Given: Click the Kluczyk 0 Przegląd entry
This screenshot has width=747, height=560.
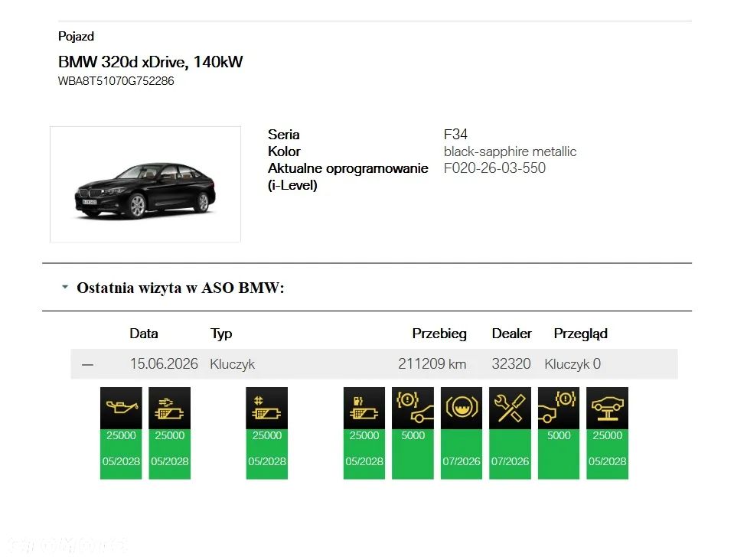Looking at the screenshot, I should click(x=572, y=364).
